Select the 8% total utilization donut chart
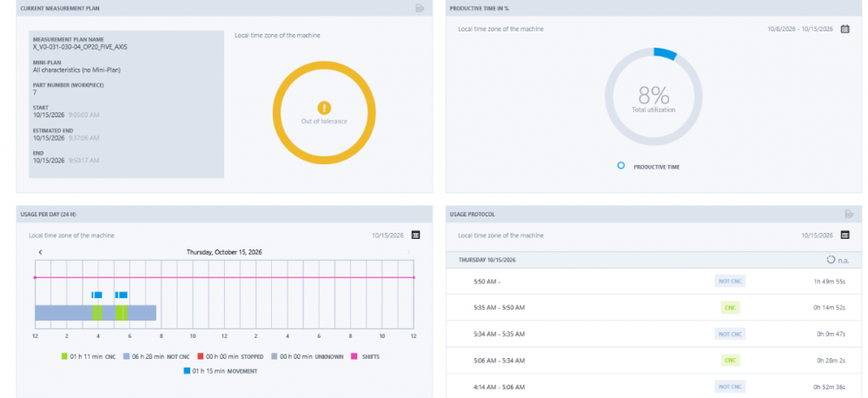This screenshot has height=398, width=868. point(653,96)
